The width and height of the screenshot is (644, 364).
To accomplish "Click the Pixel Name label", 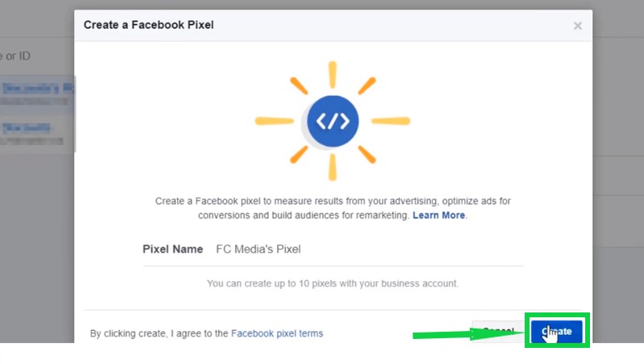I will point(172,249).
